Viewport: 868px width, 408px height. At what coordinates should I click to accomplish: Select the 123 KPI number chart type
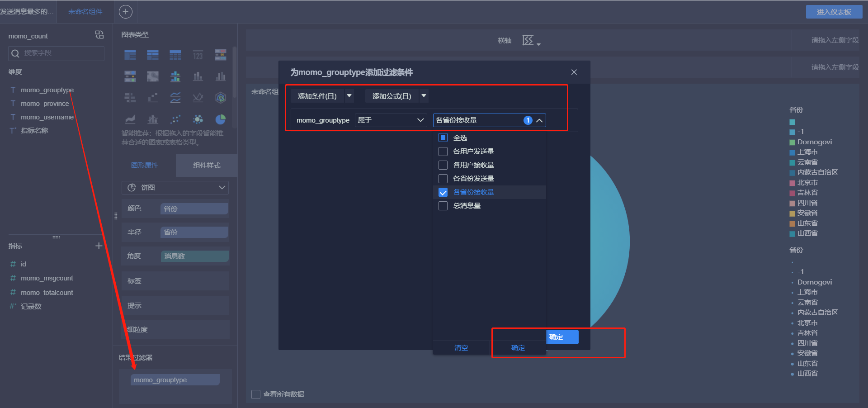point(198,55)
